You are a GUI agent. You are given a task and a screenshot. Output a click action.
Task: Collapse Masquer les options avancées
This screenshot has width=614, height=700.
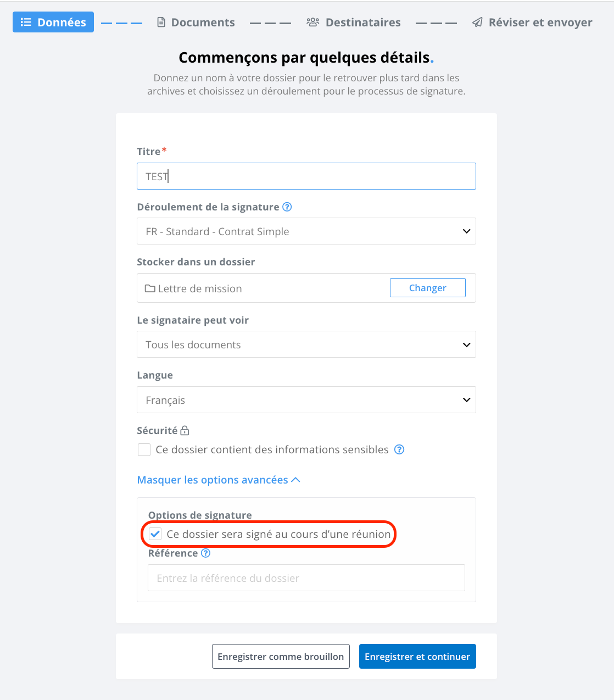219,480
